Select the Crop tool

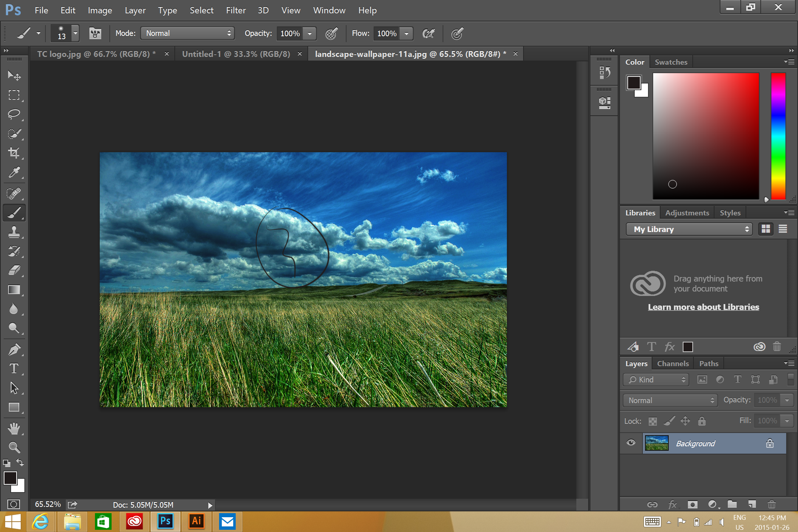(14, 153)
